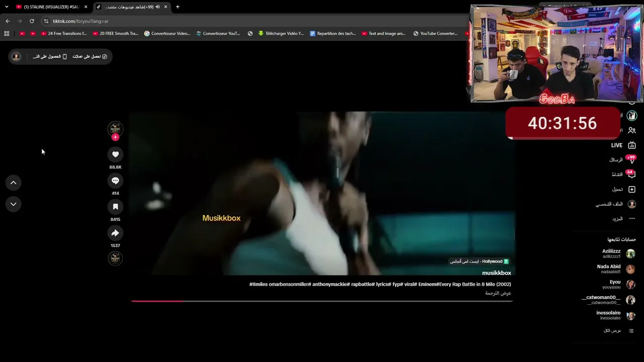Screen dimensions: 644x362
Task: Open the LIVE section in sidebar
Action: 623,145
